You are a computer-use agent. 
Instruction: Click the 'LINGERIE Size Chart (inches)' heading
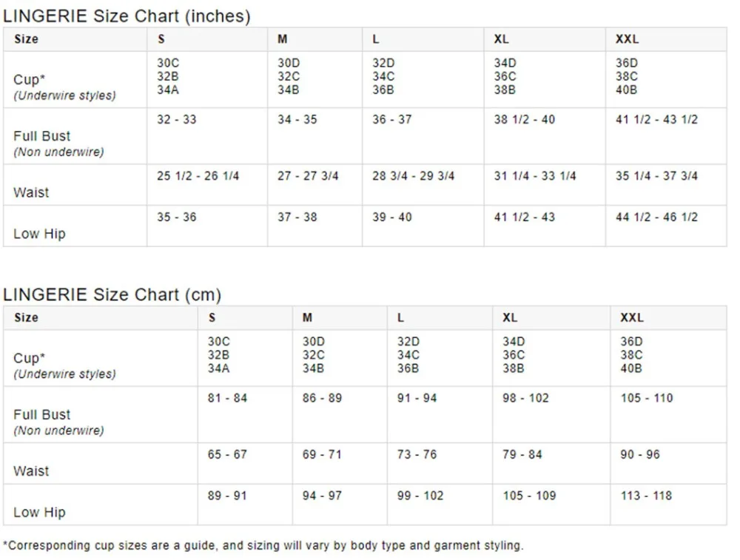click(127, 16)
